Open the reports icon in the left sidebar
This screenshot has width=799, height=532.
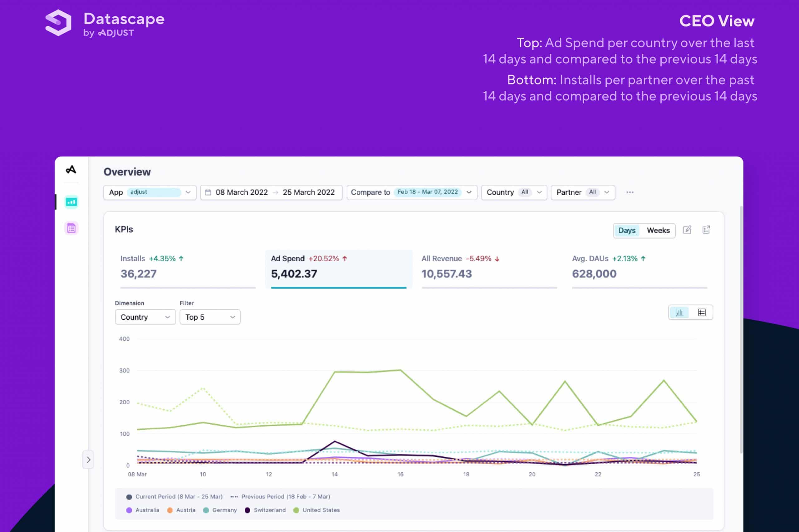click(71, 228)
